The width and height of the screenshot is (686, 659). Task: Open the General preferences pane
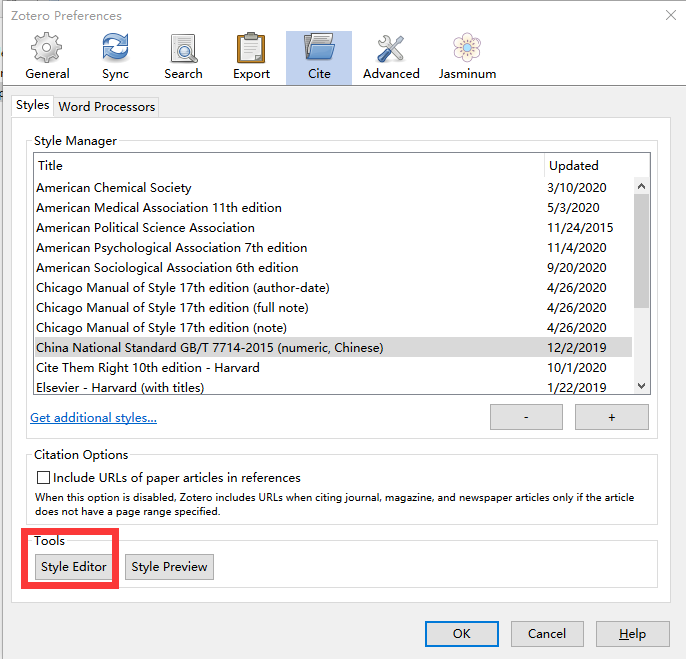[47, 57]
